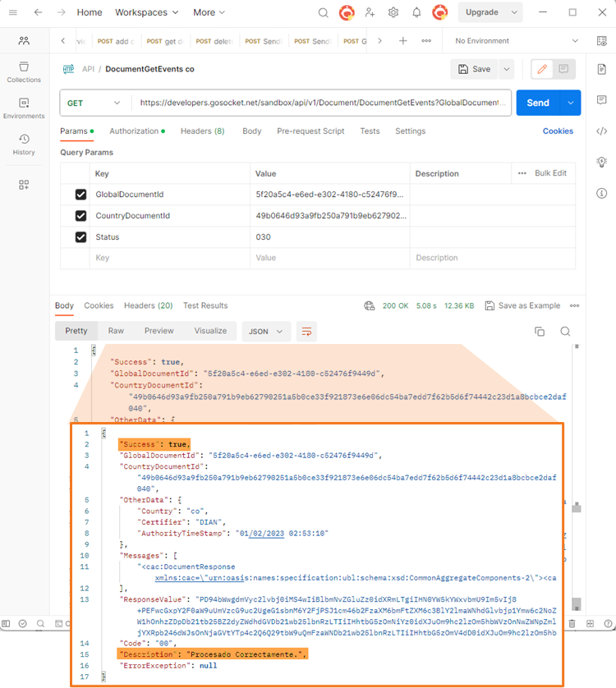
Task: Expand the No Environment selector
Action: coord(517,41)
